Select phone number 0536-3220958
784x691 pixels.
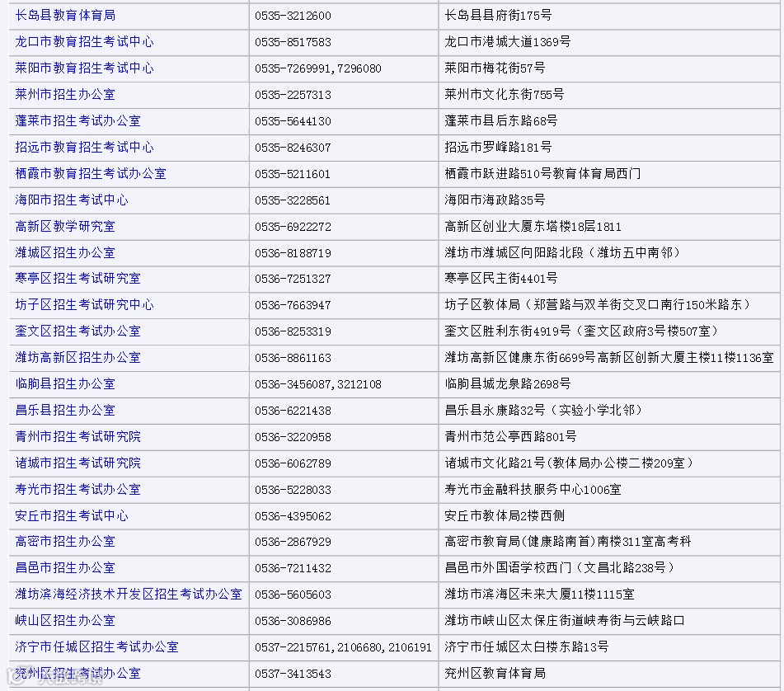click(293, 437)
